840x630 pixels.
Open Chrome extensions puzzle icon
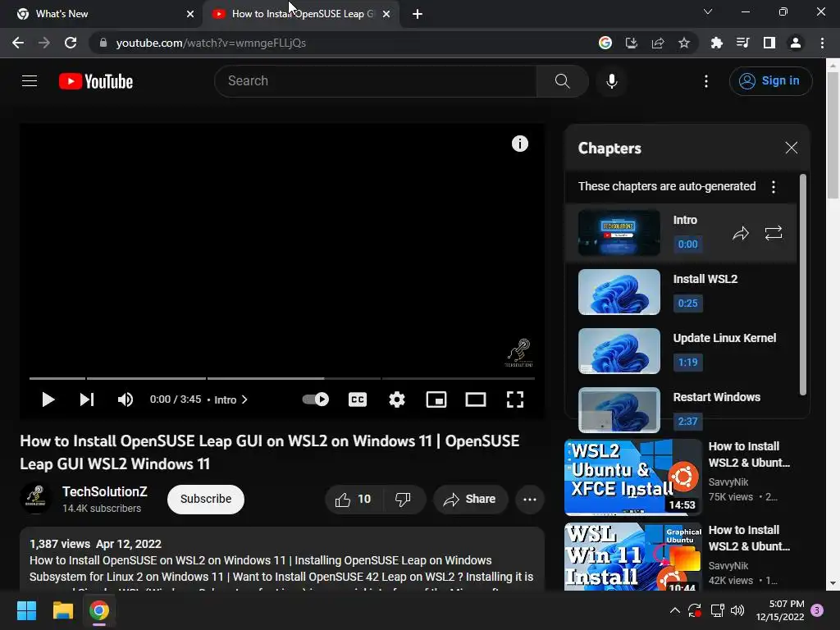point(716,43)
